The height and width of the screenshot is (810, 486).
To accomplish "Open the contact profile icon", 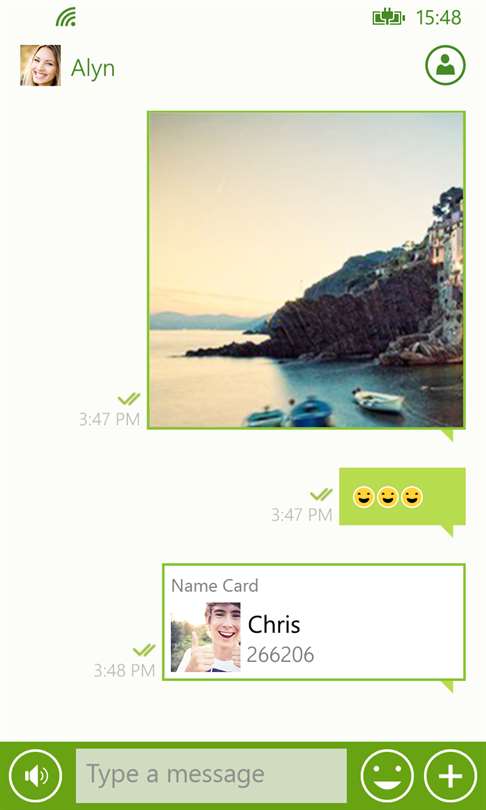I will pos(445,66).
